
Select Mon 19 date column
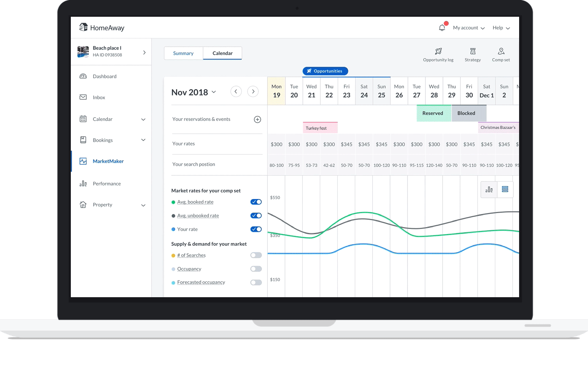click(x=276, y=91)
